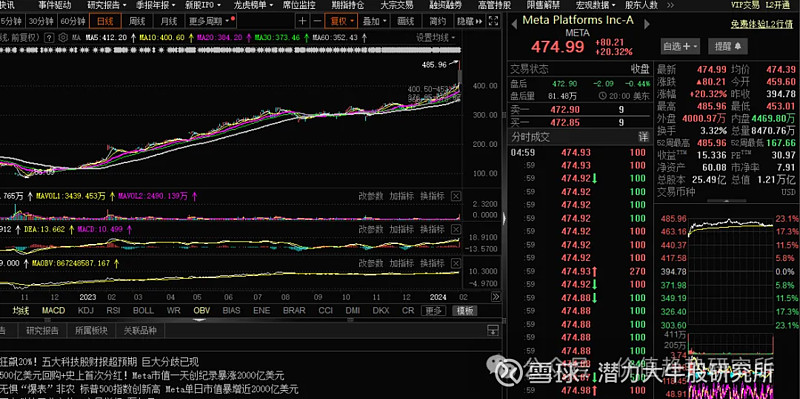Image resolution: width=800 pixels, height=399 pixels.
Task: Open MA indicator settings gear
Action: point(63,38)
